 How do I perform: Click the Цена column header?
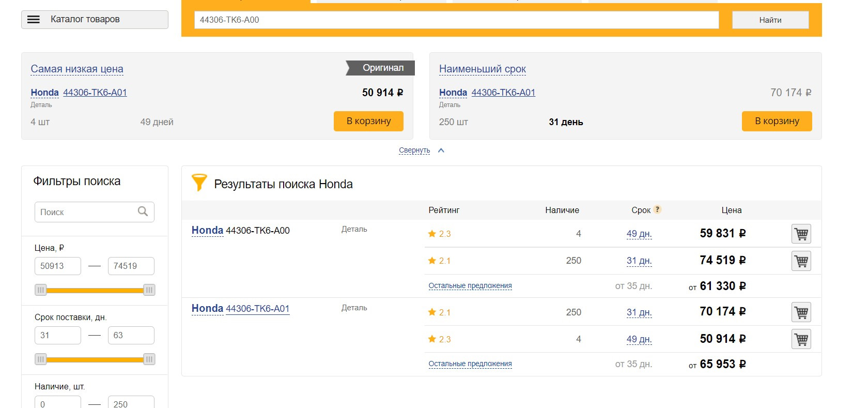tap(732, 210)
